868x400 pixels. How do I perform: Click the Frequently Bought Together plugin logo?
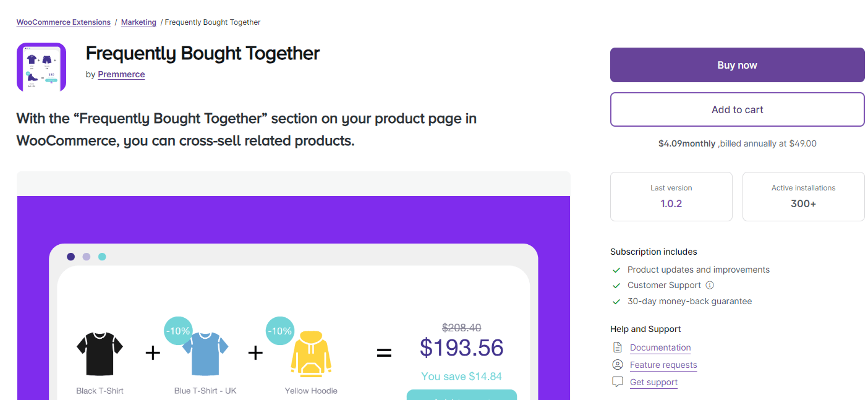[41, 66]
